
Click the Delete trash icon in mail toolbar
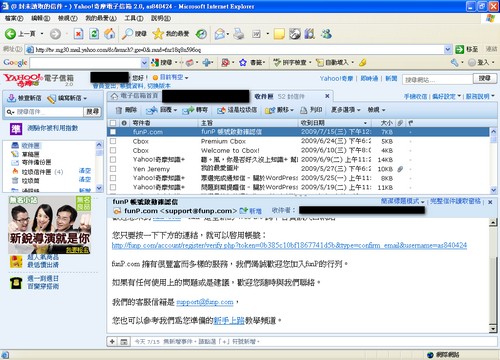click(x=119, y=110)
